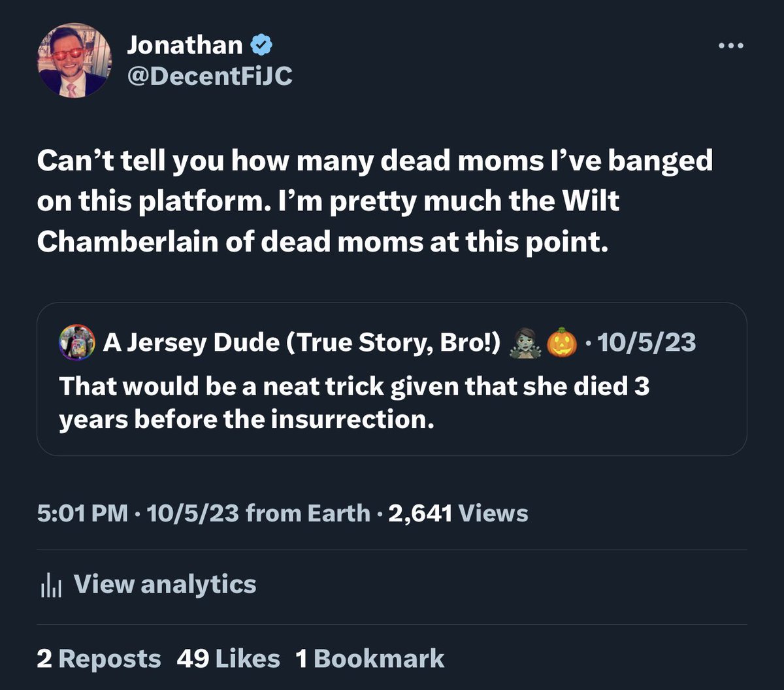
Task: Open the View analytics link
Action: point(165,584)
